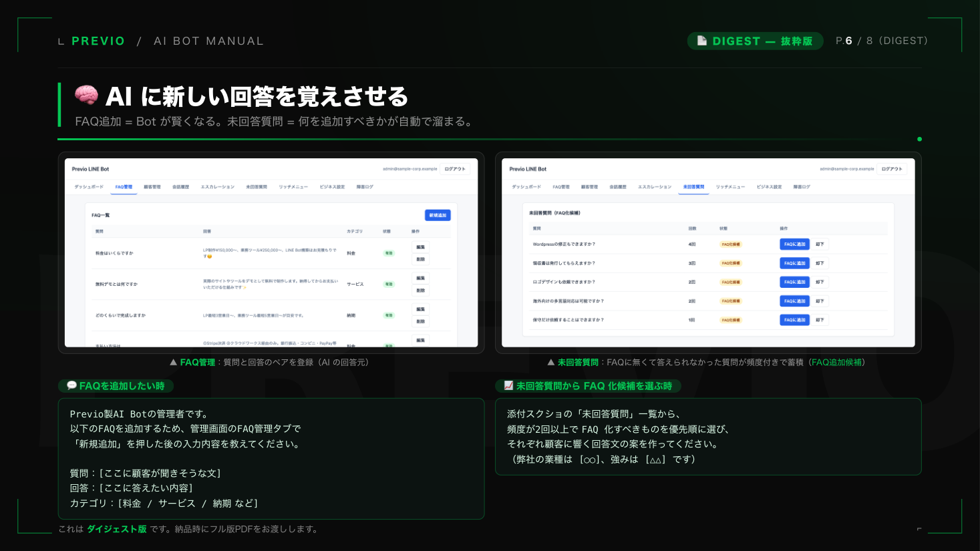Click 削除 for the 無料デモとは何ですか row
Screen dimensions: 980x551
[420, 291]
